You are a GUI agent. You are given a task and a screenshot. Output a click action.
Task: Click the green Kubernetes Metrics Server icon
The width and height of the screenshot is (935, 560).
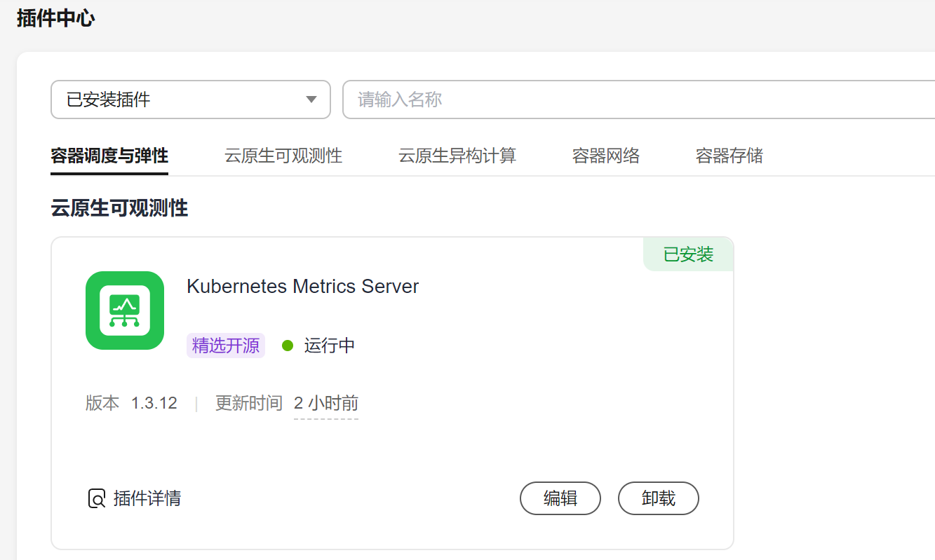tap(125, 310)
